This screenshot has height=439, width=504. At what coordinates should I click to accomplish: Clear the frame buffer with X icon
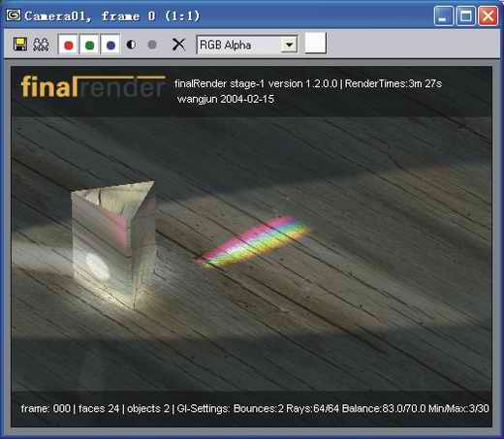[x=178, y=45]
